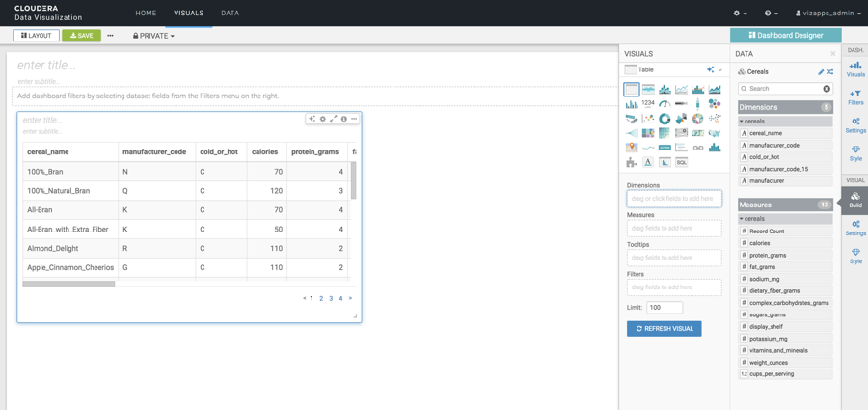Open the PRIVATE visibility dropdown
This screenshot has width=868, height=410.
[154, 36]
